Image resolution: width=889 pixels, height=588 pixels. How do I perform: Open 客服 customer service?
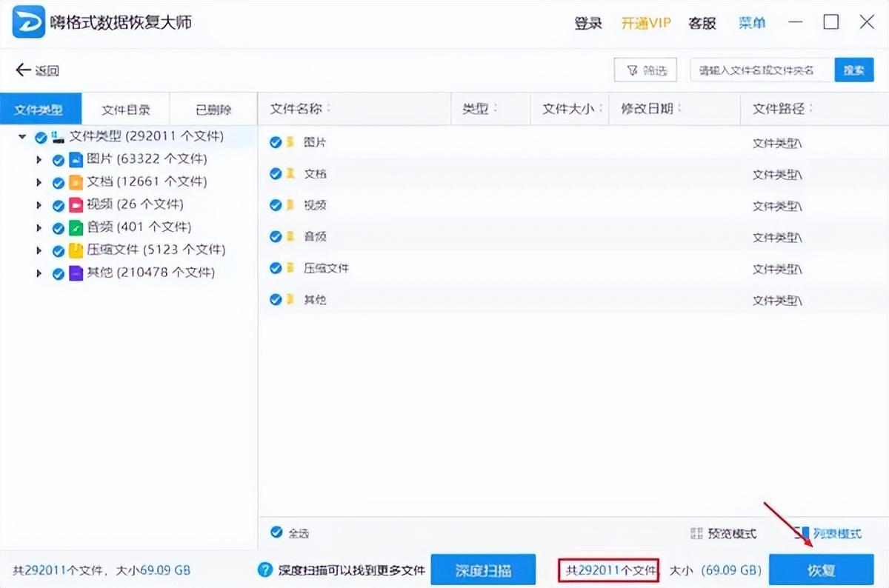[x=702, y=23]
